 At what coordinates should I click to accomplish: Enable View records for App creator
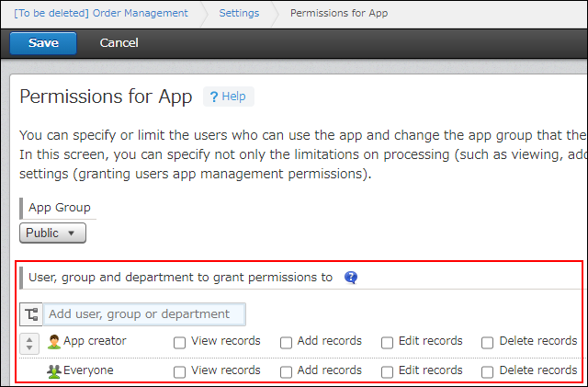180,342
